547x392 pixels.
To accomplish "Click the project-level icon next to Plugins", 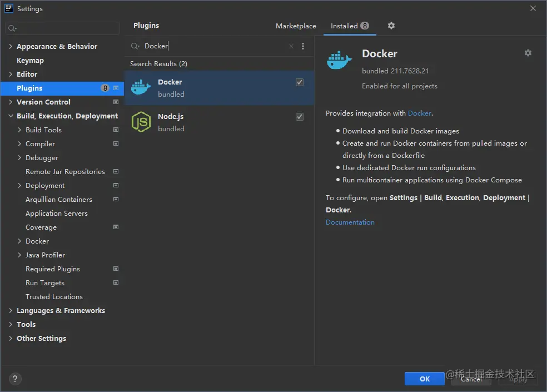I will (116, 88).
